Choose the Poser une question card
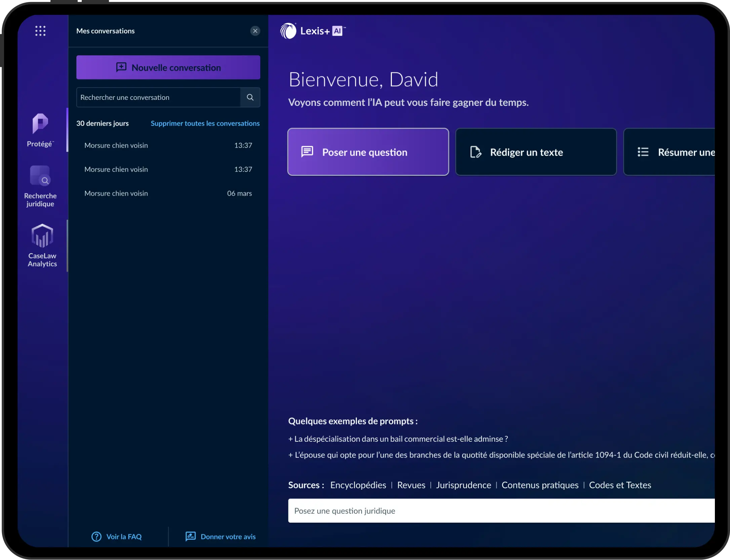The width and height of the screenshot is (730, 560). point(368,152)
